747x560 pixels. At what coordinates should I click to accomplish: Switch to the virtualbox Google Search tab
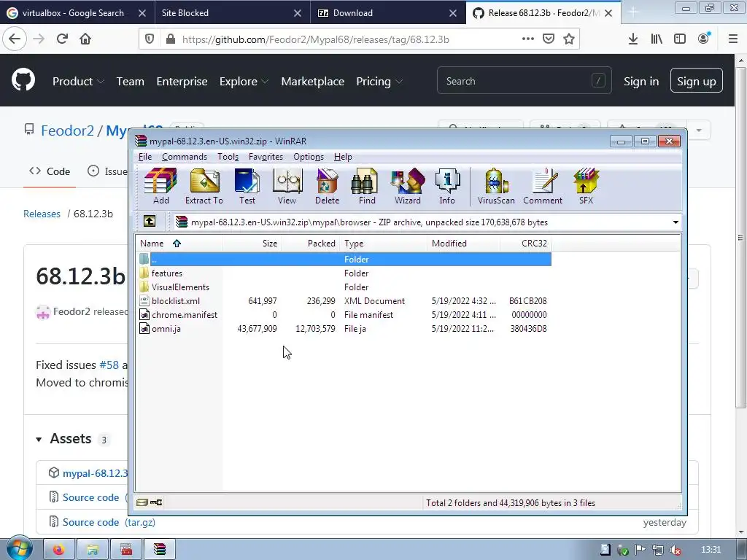[x=73, y=13]
